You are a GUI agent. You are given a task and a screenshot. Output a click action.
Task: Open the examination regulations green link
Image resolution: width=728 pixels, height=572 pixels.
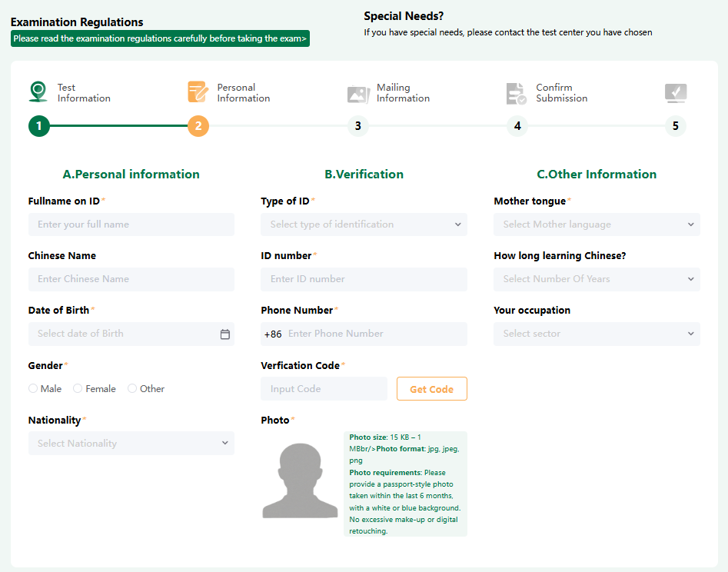coord(160,38)
